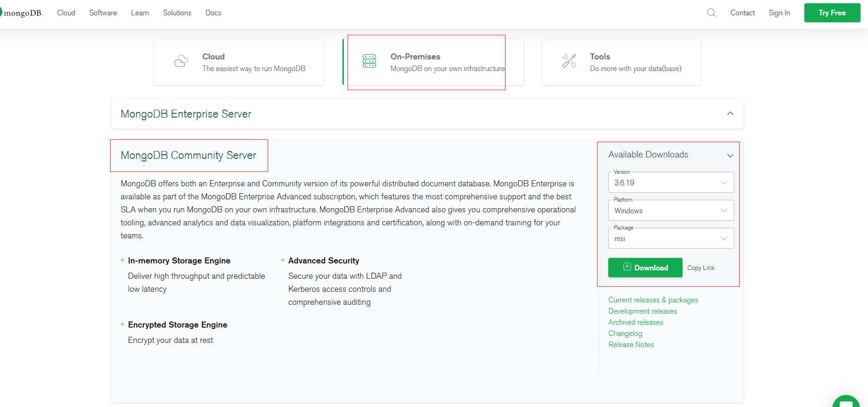The height and width of the screenshot is (407, 868).
Task: Expand the MongoDB Community Server heading
Action: coord(188,156)
